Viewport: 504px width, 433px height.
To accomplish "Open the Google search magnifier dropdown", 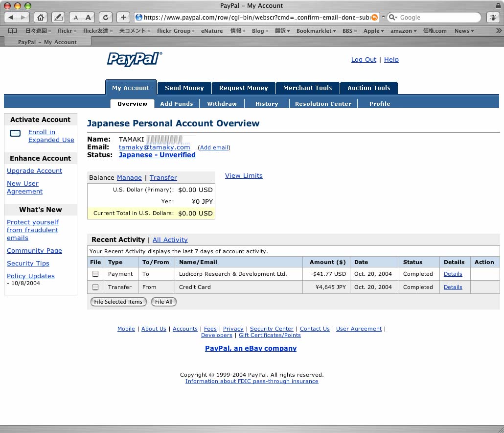I will point(393,17).
